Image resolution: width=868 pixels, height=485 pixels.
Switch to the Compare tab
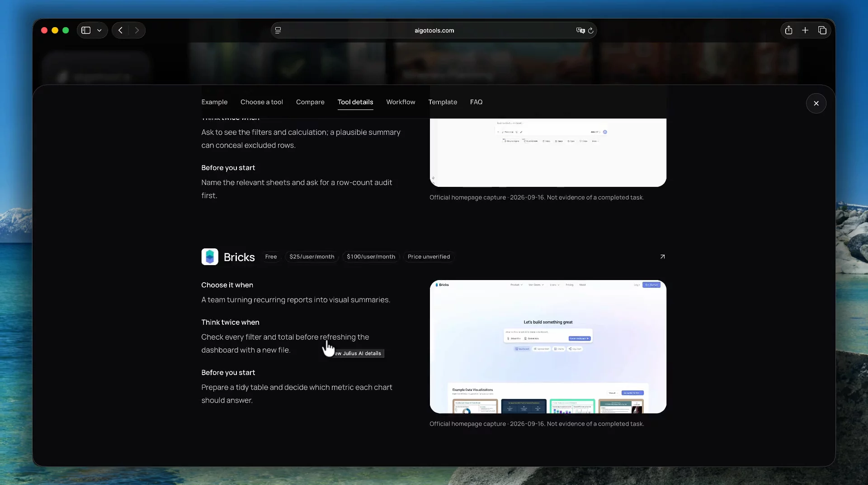(x=310, y=102)
